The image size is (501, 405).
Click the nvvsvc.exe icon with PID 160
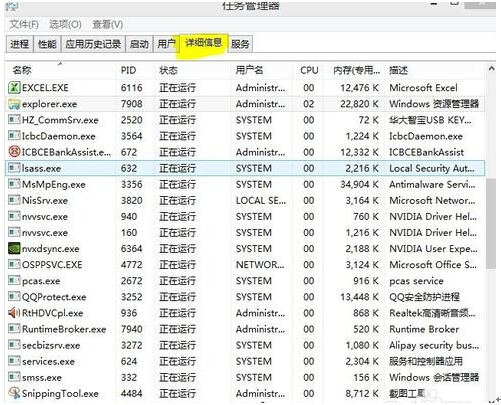pyautogui.click(x=14, y=232)
